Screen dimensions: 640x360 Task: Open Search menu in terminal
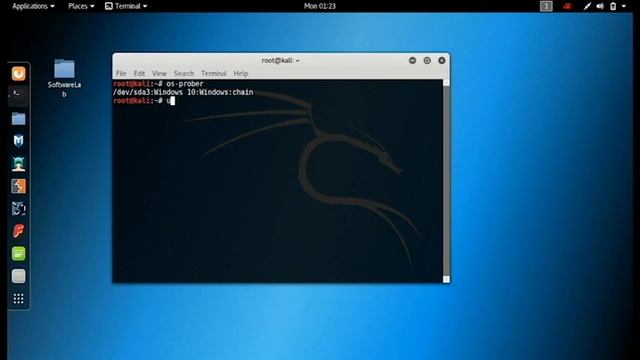tap(184, 73)
